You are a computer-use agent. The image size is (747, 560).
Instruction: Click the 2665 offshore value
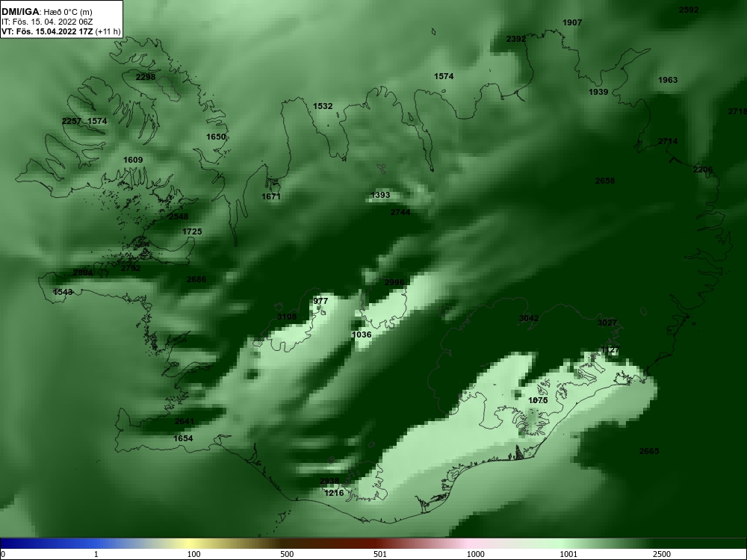click(x=649, y=451)
